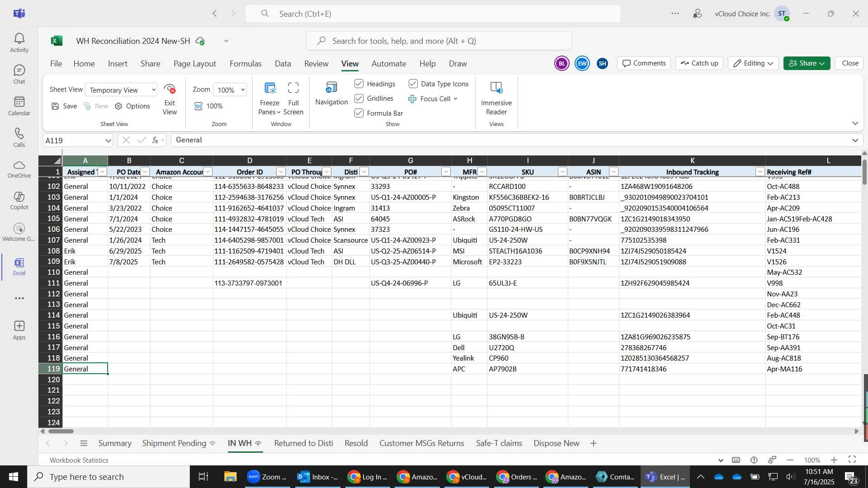The height and width of the screenshot is (488, 868).
Task: Zoom in with the status bar plus
Action: click(x=834, y=460)
